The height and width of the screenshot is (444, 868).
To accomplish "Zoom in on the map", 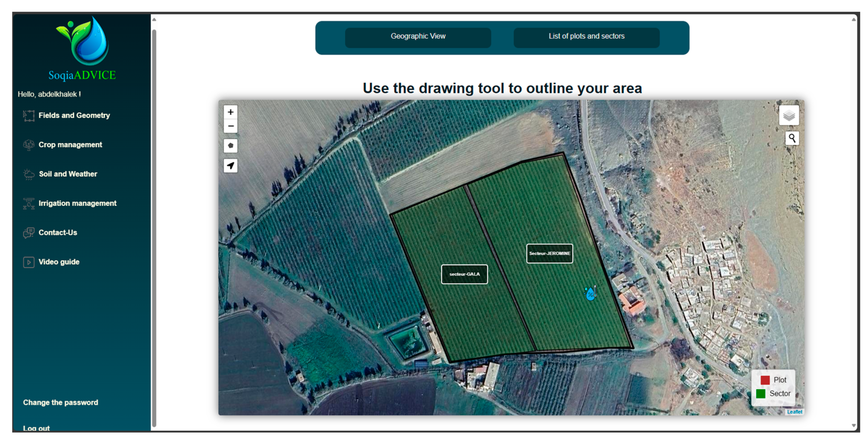I will (x=230, y=112).
